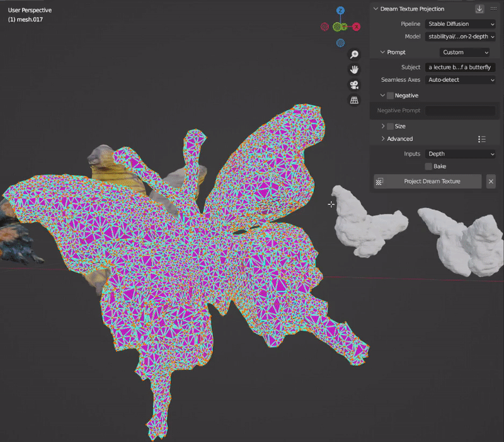Switch perspective/orthographic with grid icon
Viewport: 504px width, 442px height.
click(x=355, y=100)
